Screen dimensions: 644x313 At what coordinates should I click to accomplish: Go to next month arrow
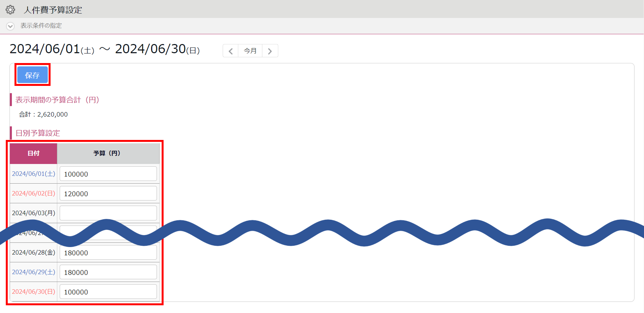(x=270, y=51)
